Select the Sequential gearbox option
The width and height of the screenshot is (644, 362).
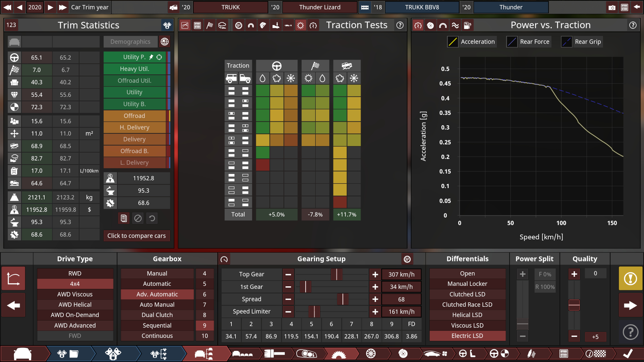coord(156,325)
